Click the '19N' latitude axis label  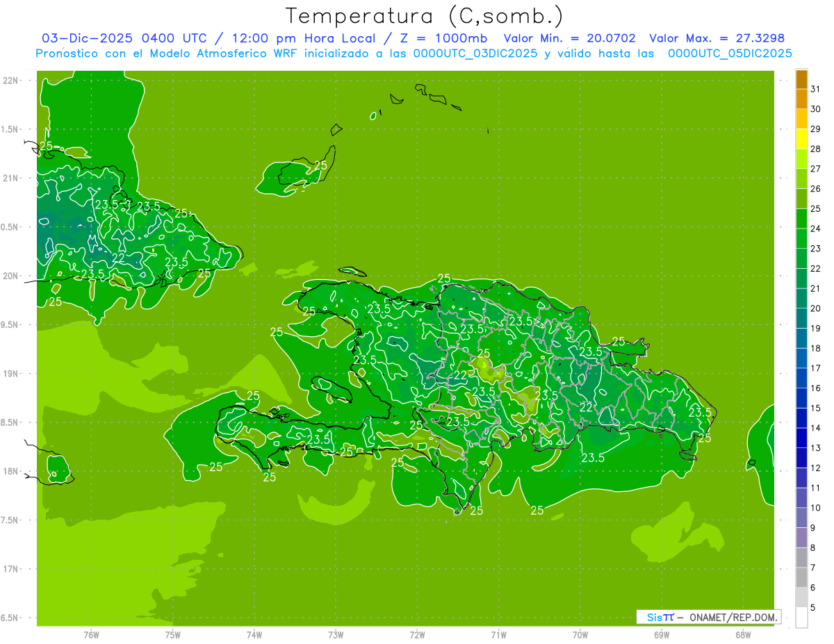click(x=10, y=373)
